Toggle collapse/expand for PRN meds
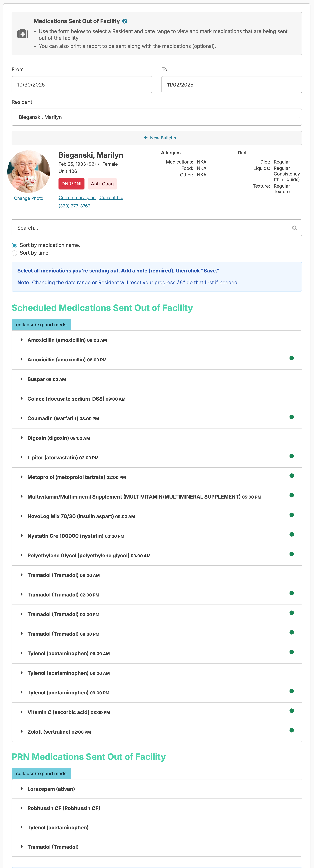314x868 pixels. click(x=41, y=773)
